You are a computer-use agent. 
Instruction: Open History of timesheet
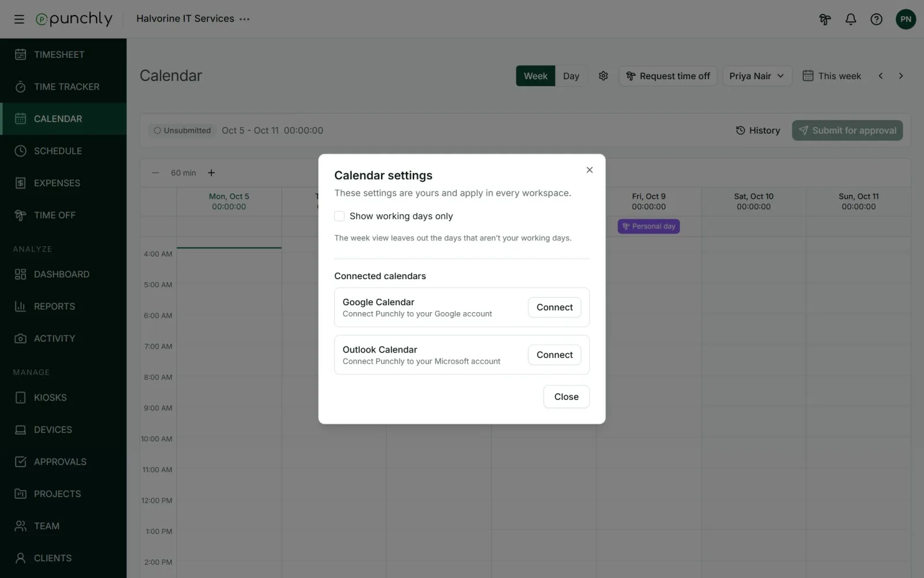758,131
